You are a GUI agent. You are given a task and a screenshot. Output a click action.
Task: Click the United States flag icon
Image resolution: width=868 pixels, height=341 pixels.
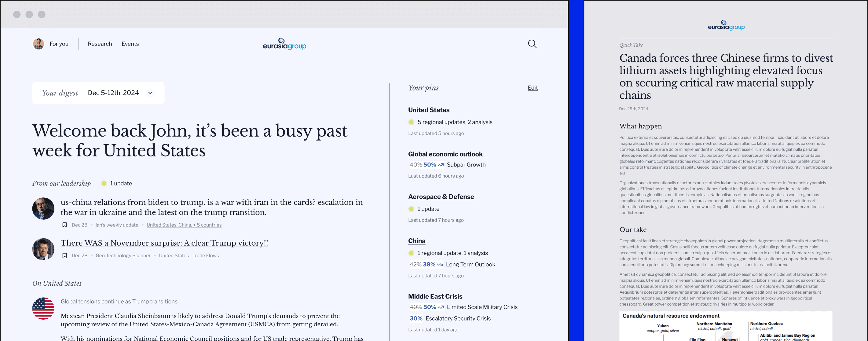point(43,308)
